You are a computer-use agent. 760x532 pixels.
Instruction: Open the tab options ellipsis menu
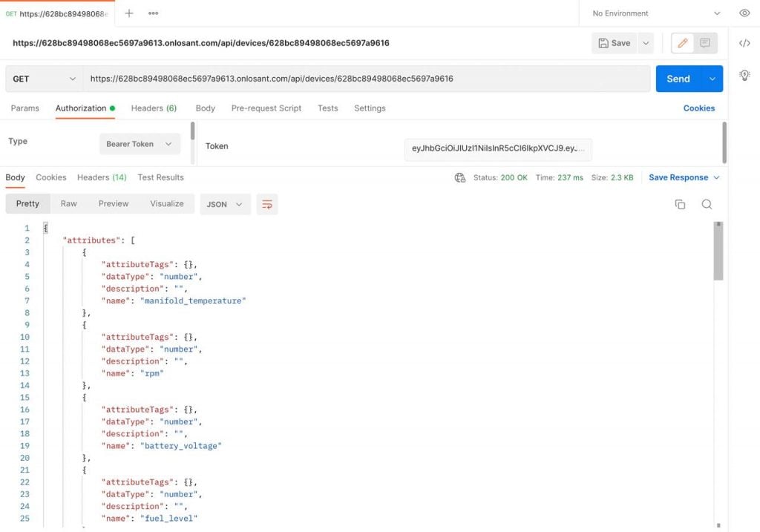click(153, 13)
